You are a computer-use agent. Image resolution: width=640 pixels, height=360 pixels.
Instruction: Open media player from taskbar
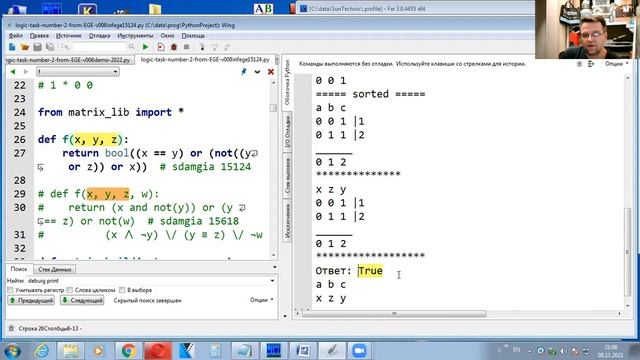coord(98,351)
